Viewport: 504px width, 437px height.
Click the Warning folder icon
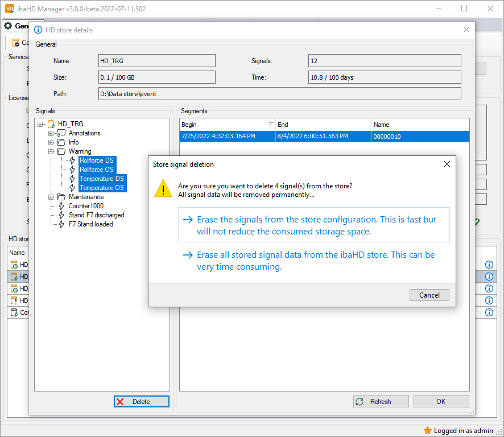[x=61, y=151]
